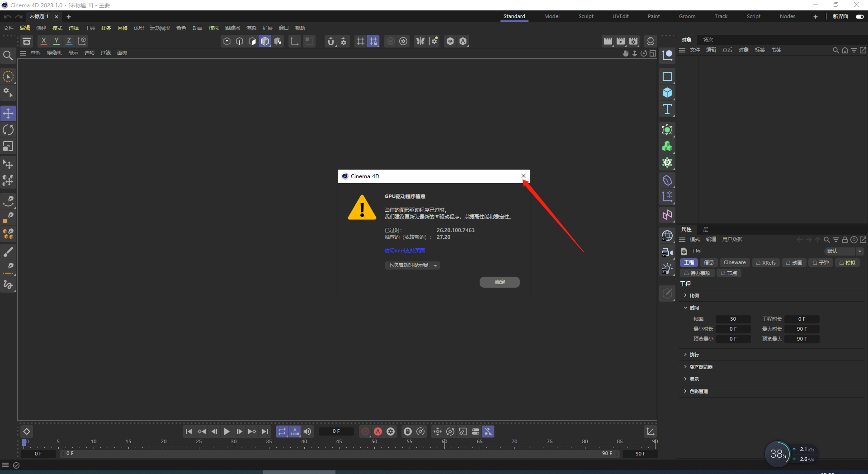This screenshot has height=474, width=868.
Task: Add a rectangle spline object
Action: point(667,76)
